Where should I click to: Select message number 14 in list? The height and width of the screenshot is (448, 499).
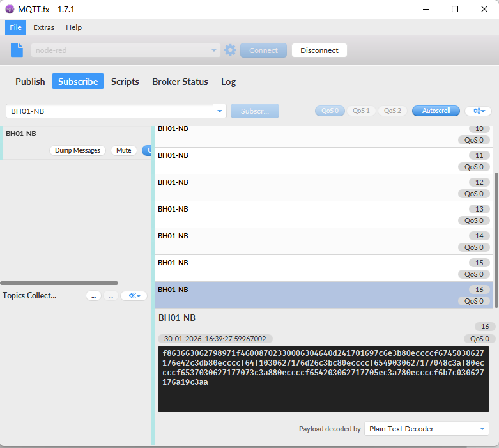(323, 242)
